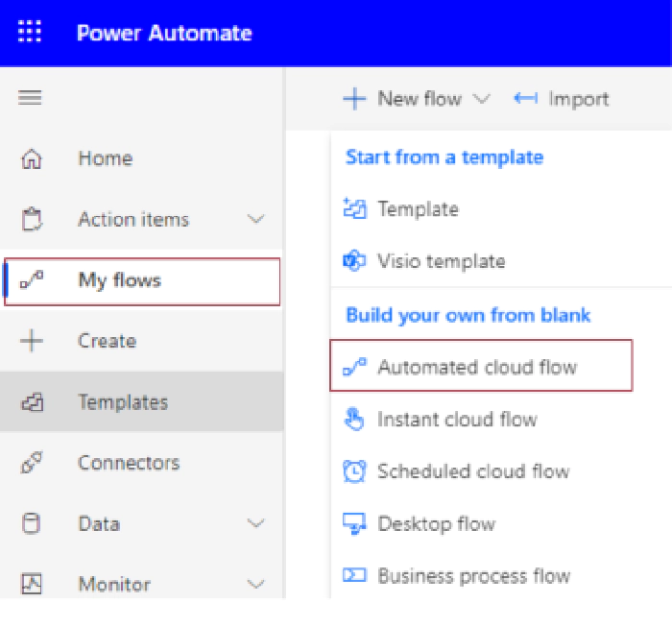This screenshot has height=627, width=672.
Task: Click the Action items clipboard icon
Action: 32,220
